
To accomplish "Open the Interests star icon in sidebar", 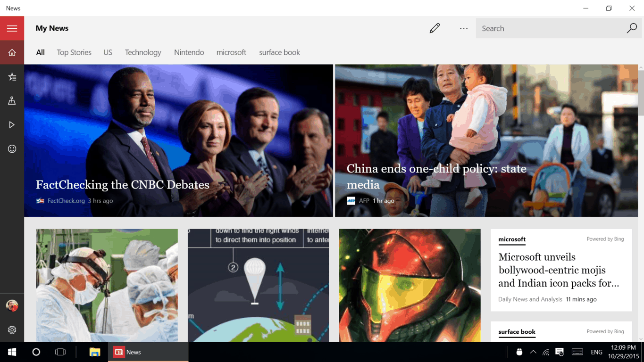I will 12,77.
